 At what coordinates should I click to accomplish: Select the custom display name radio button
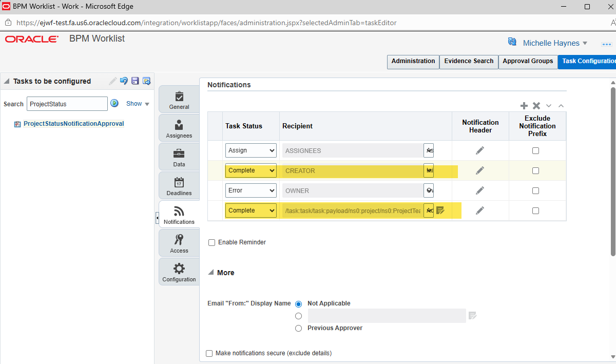[x=298, y=316]
